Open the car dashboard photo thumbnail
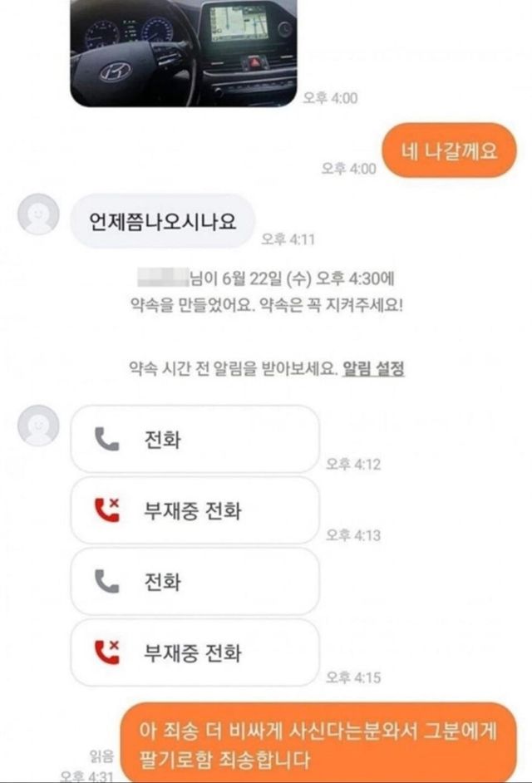This screenshot has width=532, height=783. click(x=184, y=52)
